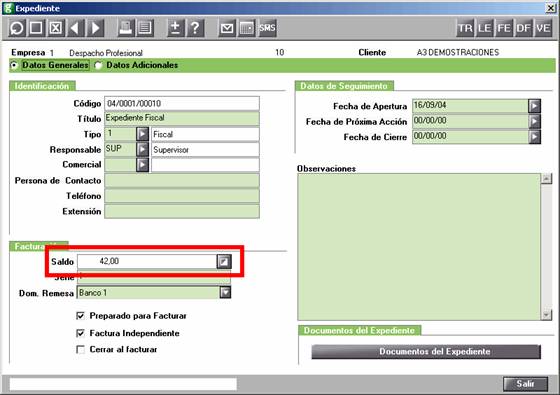The height and width of the screenshot is (395, 560).
Task: Enable the Cerrar al facturar checkbox
Action: tap(80, 349)
